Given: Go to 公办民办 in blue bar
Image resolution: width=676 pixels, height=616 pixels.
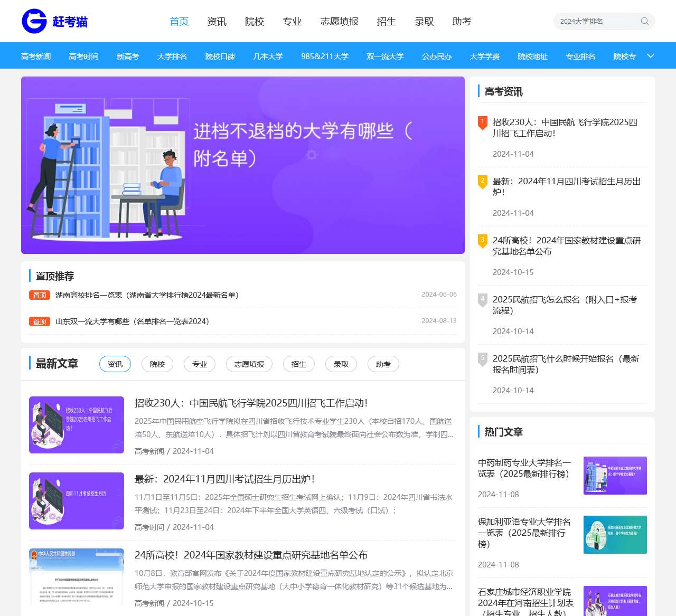Looking at the screenshot, I should 437,56.
